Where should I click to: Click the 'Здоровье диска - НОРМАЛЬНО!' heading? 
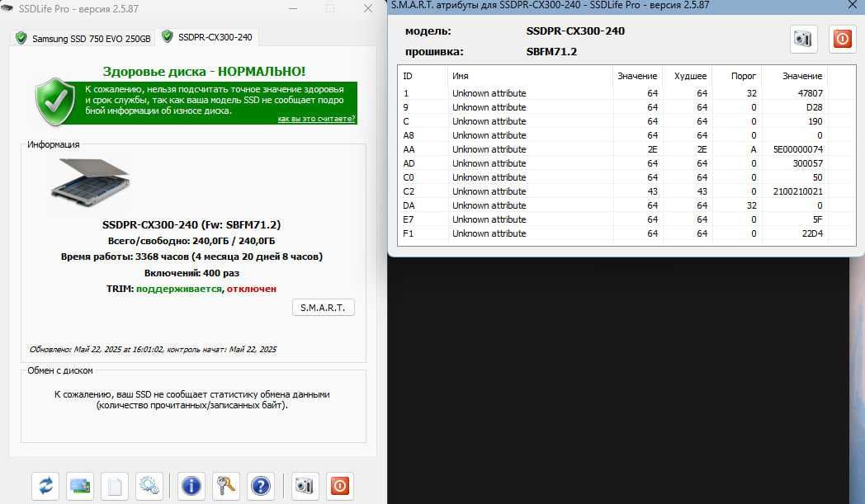(204, 71)
